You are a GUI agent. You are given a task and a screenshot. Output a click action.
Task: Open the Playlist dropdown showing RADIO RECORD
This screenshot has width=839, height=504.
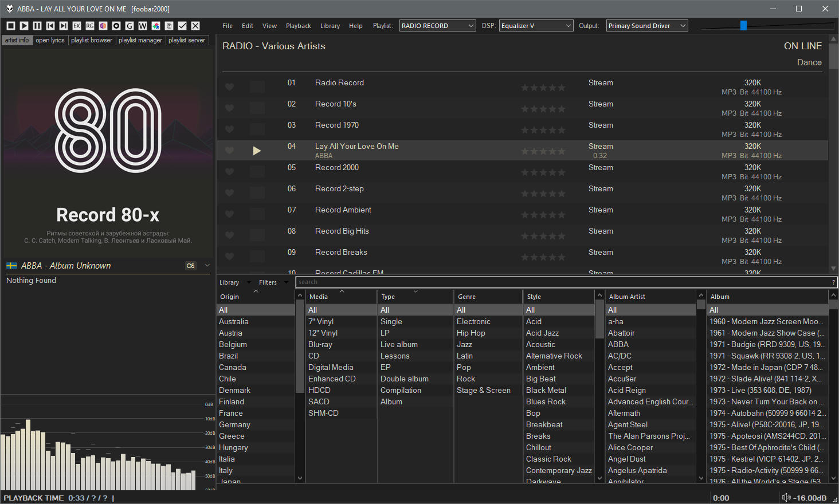438,26
